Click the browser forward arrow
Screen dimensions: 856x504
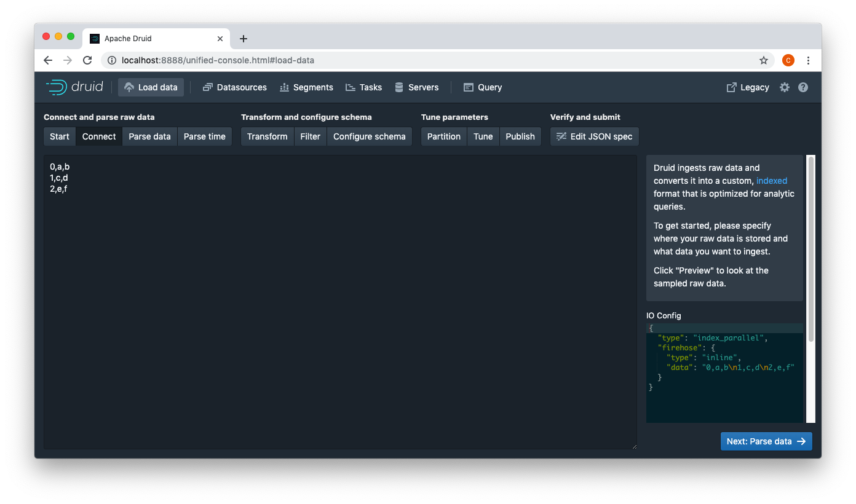[68, 60]
